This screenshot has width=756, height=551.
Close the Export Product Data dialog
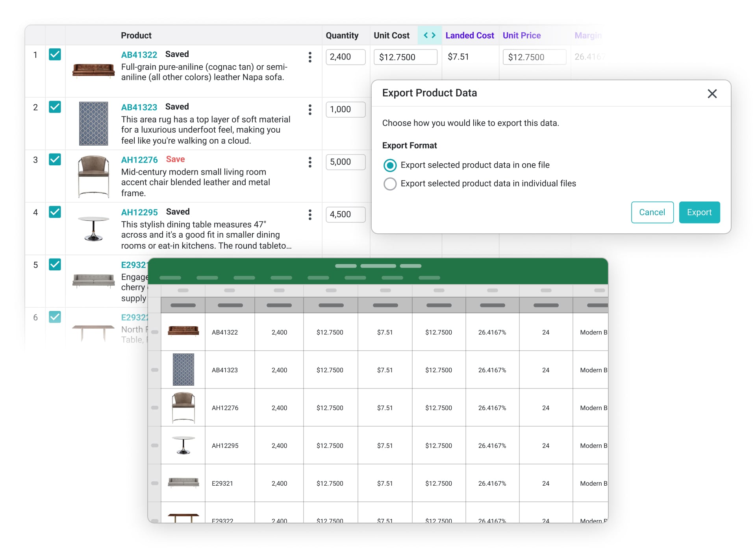(x=712, y=94)
